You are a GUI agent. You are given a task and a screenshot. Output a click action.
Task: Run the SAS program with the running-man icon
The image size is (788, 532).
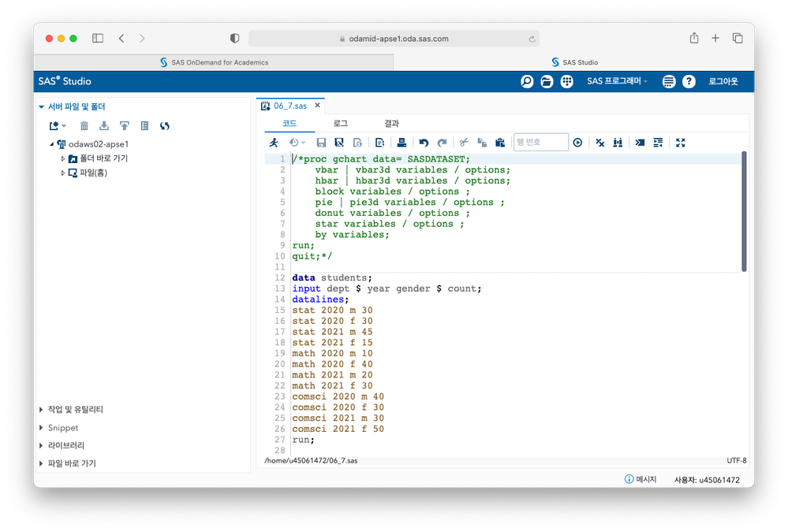click(x=273, y=143)
